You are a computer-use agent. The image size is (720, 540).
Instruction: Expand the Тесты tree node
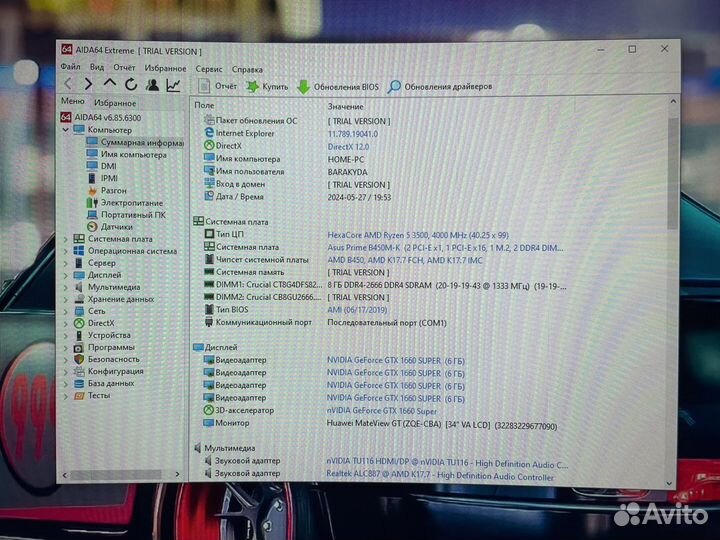coord(65,396)
